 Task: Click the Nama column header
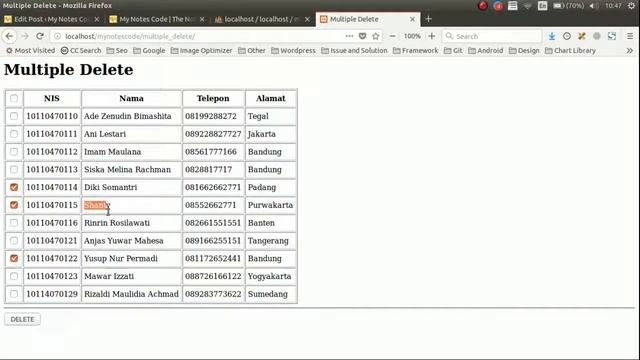pos(131,98)
